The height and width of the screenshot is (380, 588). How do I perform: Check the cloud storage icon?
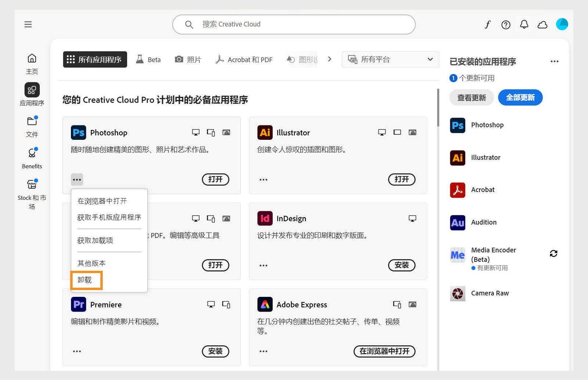542,24
